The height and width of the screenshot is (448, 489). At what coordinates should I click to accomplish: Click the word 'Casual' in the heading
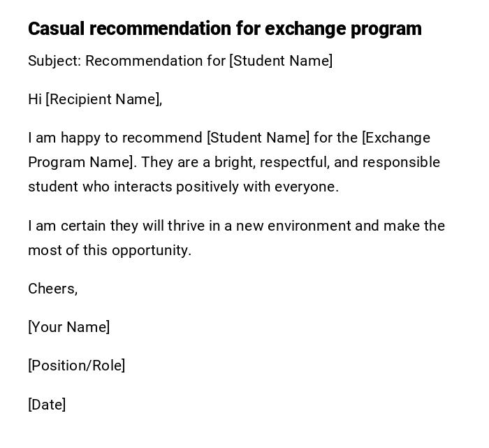pos(56,29)
